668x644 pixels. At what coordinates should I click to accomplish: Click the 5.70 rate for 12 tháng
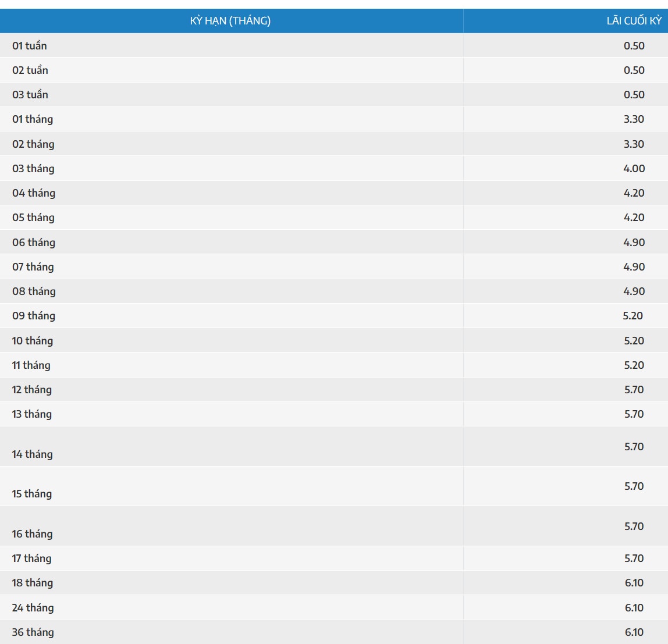[634, 390]
